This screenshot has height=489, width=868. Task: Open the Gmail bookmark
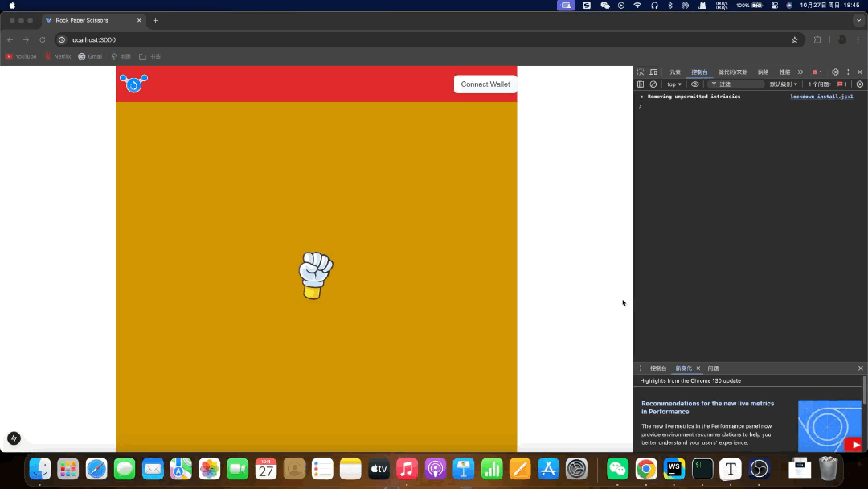click(90, 56)
